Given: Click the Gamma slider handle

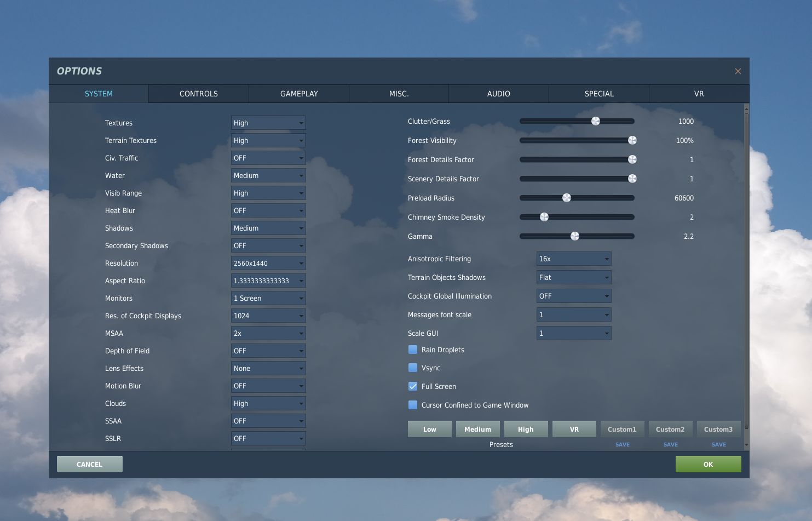Looking at the screenshot, I should pos(575,236).
